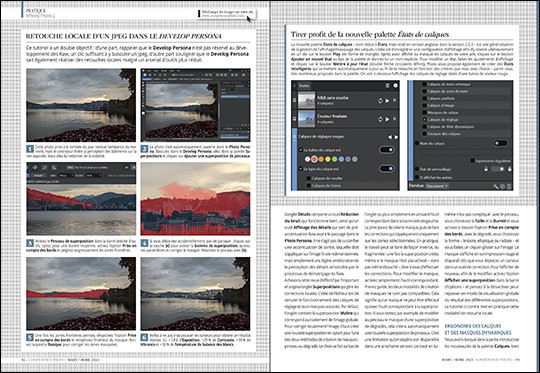Choose the no-color tag swatch
The width and height of the screenshot is (540, 373).
click(308, 159)
